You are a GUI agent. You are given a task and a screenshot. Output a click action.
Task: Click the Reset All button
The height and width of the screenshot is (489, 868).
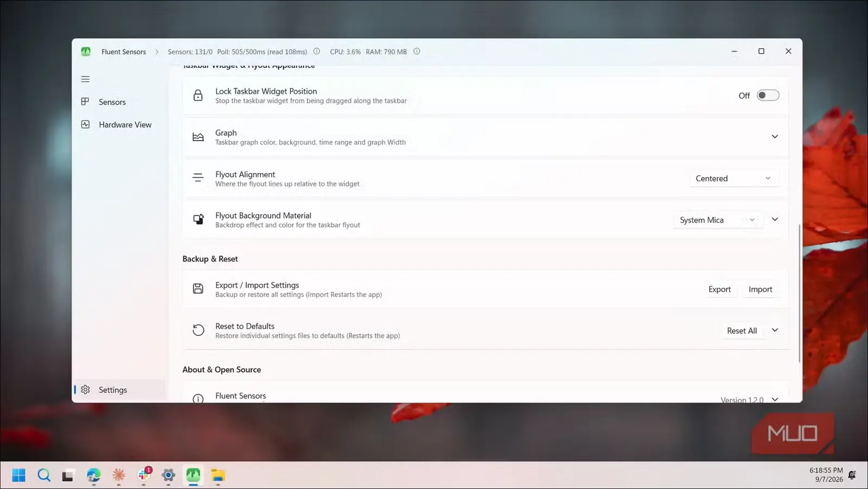coord(742,331)
